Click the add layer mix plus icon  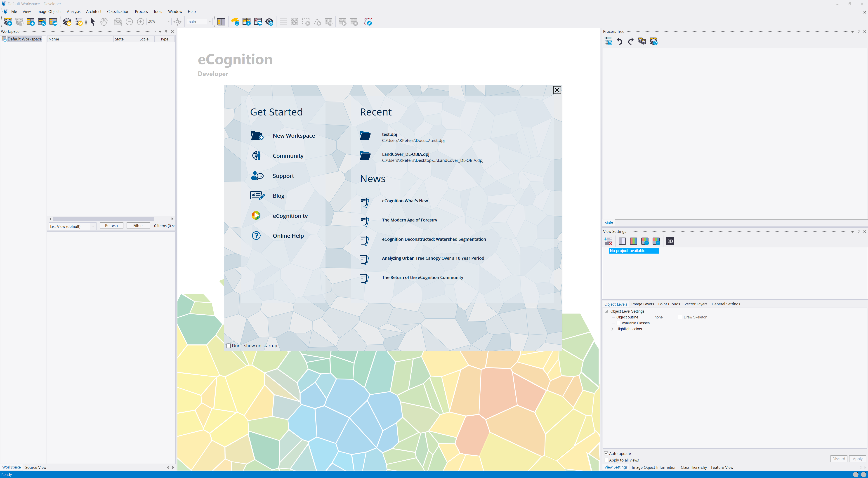click(x=656, y=241)
